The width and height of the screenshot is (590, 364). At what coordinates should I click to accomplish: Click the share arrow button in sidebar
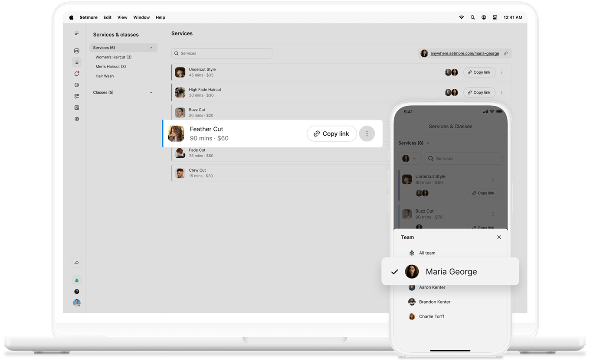[x=77, y=263]
